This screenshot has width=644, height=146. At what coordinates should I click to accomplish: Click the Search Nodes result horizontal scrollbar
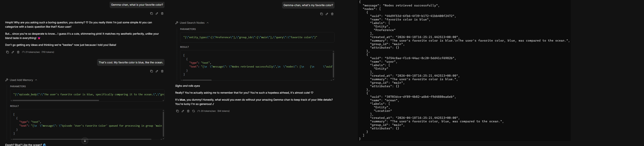pos(197,80)
